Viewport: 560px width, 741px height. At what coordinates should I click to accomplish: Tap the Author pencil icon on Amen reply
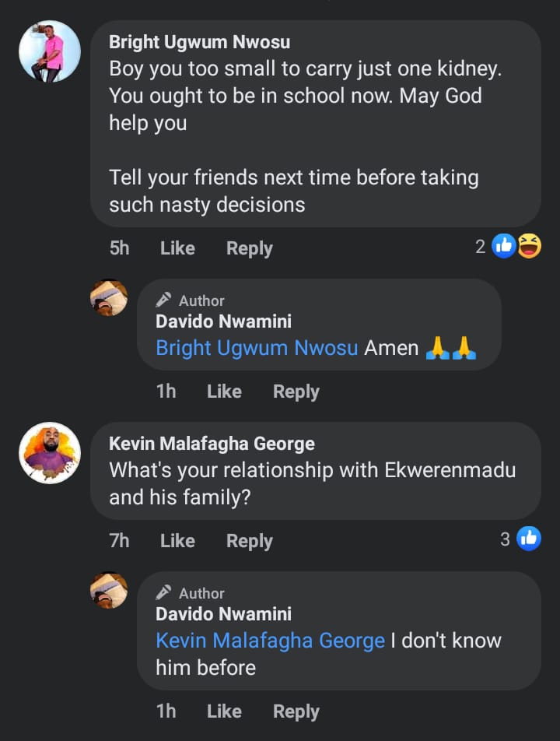[163, 300]
